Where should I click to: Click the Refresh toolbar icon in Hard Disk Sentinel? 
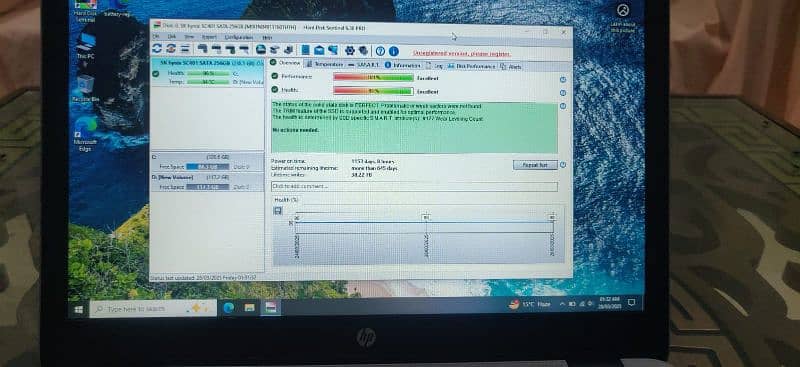157,49
